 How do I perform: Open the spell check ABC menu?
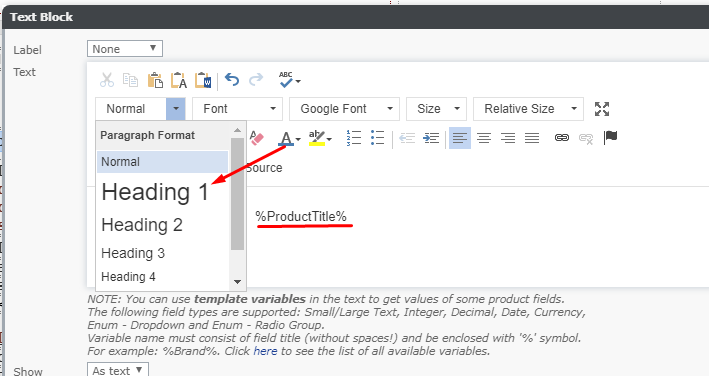[289, 80]
